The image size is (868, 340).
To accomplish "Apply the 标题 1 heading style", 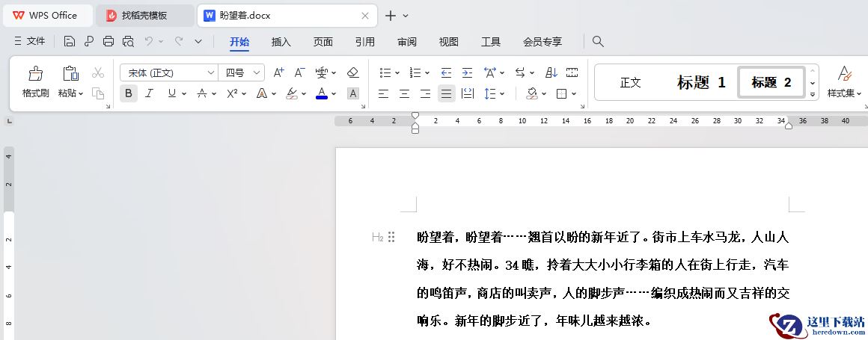I will coord(701,83).
